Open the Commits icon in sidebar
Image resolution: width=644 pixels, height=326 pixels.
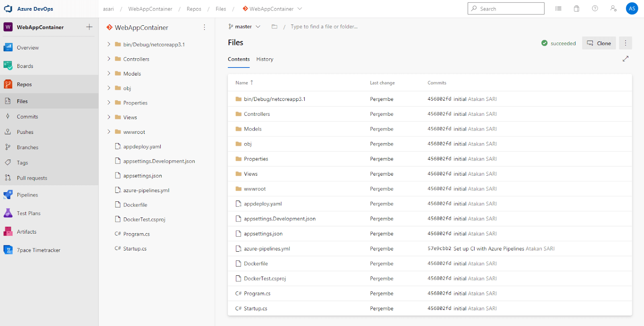[8, 116]
